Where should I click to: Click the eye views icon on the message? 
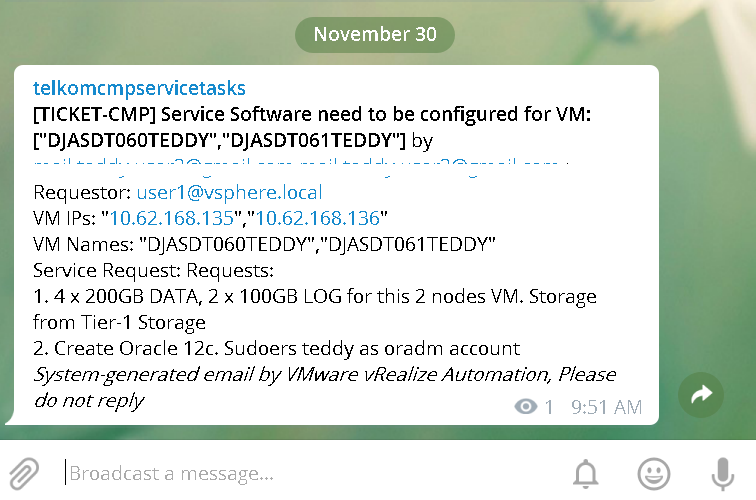526,406
